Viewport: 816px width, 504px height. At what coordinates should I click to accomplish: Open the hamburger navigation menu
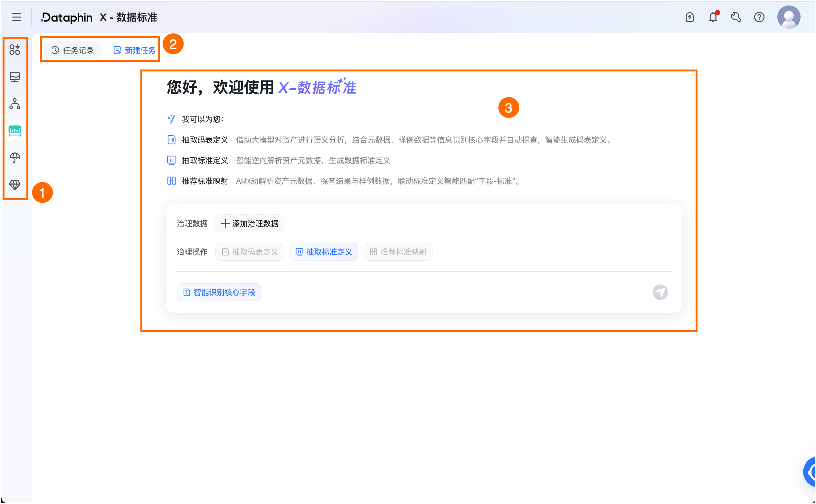pos(16,17)
